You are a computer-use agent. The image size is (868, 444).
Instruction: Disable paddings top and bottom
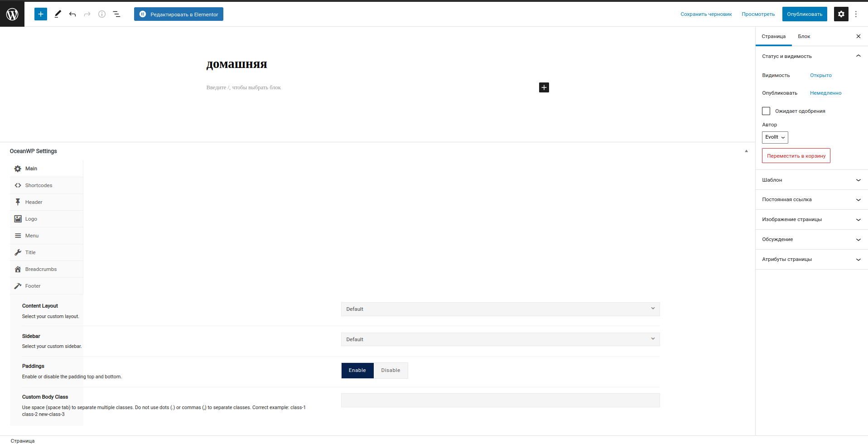391,371
